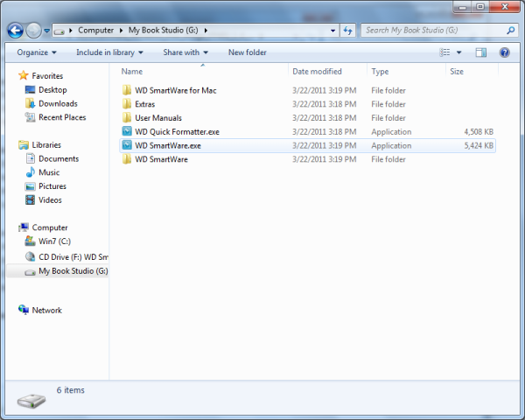This screenshot has width=525, height=420.
Task: Click the 'WD SmartWare.exe' file name
Action: click(x=168, y=146)
